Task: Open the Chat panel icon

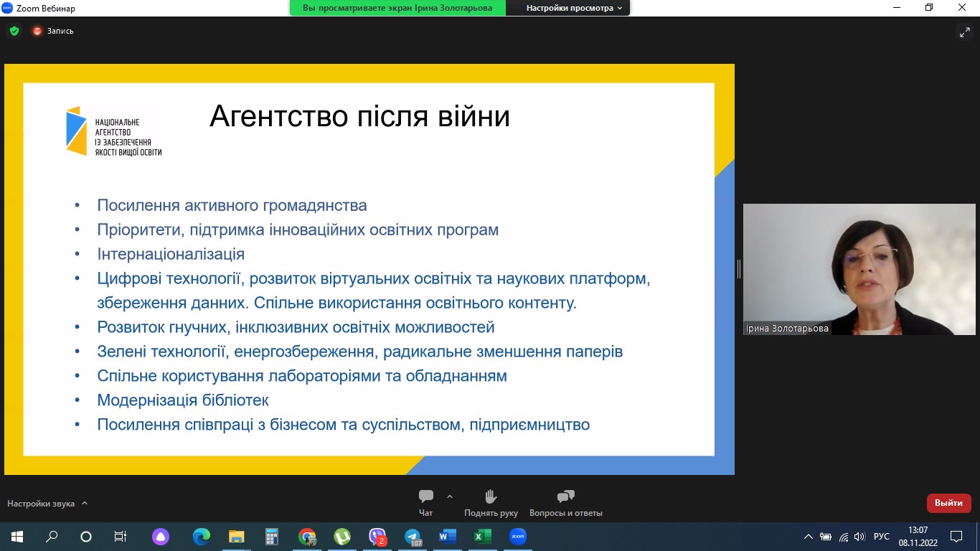Action: coord(426,496)
